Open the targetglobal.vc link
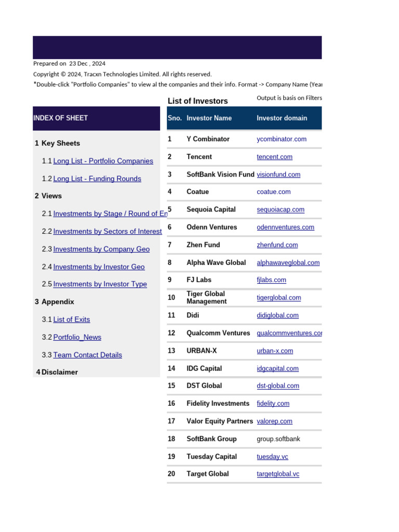Image resolution: width=399 pixels, height=532 pixels. (278, 474)
